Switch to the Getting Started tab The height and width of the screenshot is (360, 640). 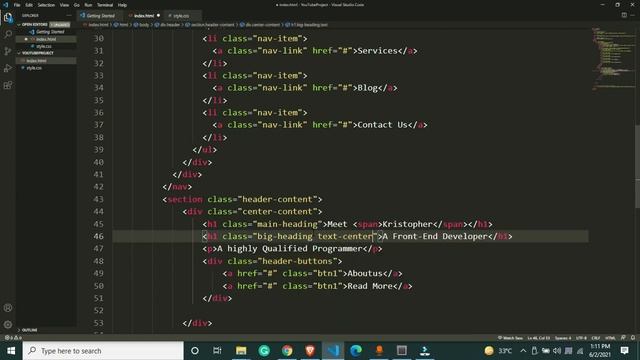[100, 16]
